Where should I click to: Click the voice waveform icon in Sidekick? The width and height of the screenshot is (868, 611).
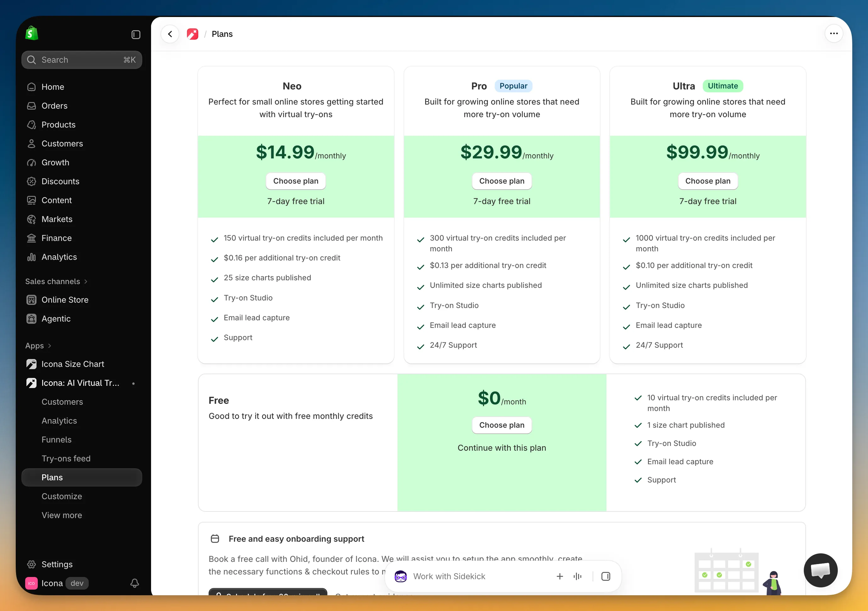pyautogui.click(x=577, y=576)
